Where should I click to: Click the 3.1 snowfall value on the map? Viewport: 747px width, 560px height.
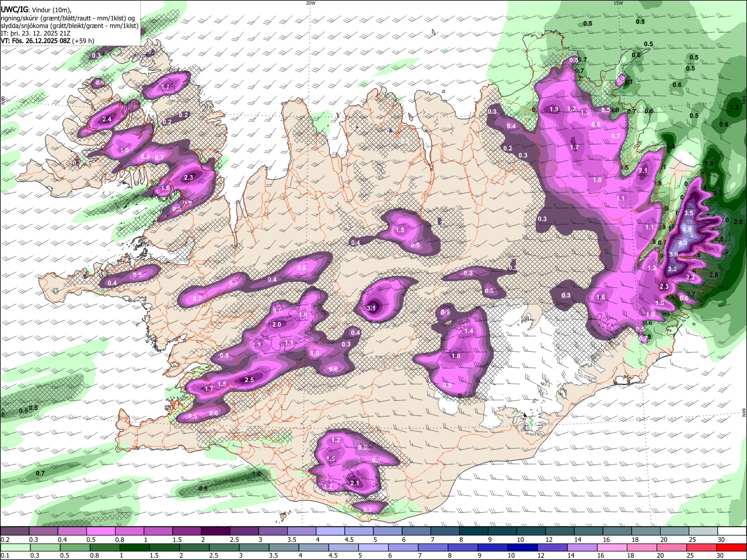pyautogui.click(x=372, y=308)
